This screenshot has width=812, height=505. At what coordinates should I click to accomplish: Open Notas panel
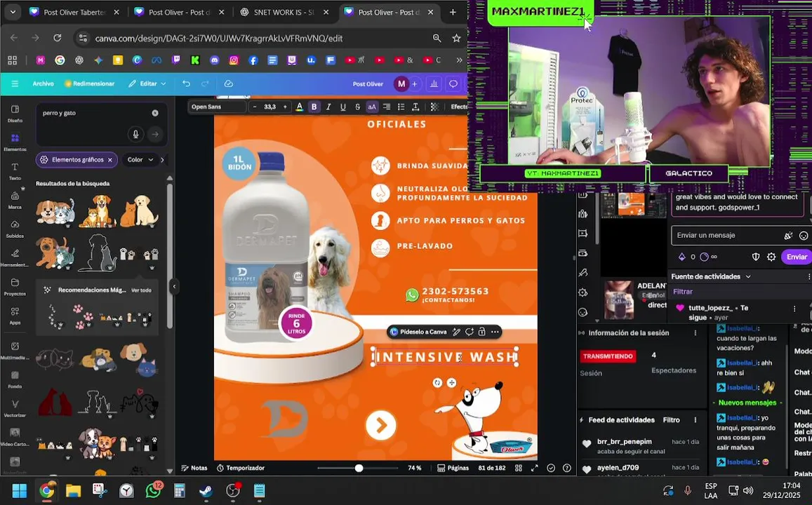194,469
